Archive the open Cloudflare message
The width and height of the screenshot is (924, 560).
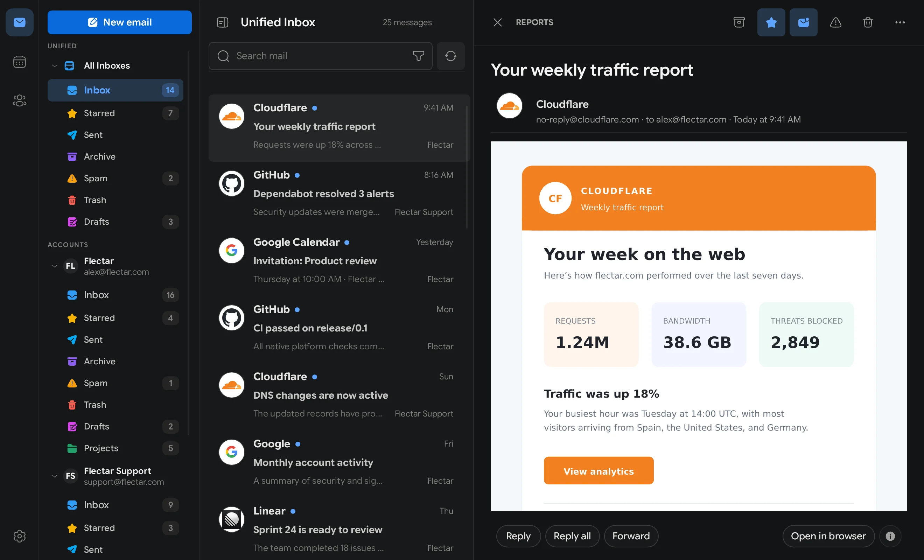[739, 22]
